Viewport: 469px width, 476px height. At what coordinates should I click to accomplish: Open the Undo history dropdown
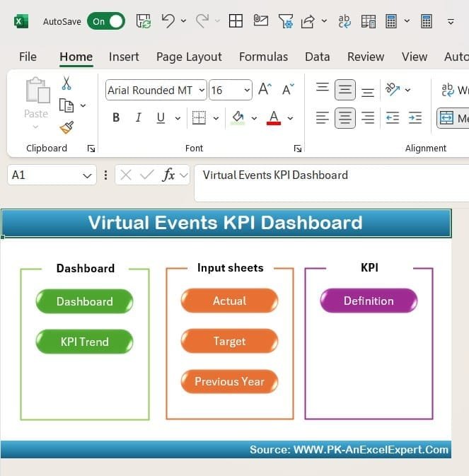pos(184,21)
